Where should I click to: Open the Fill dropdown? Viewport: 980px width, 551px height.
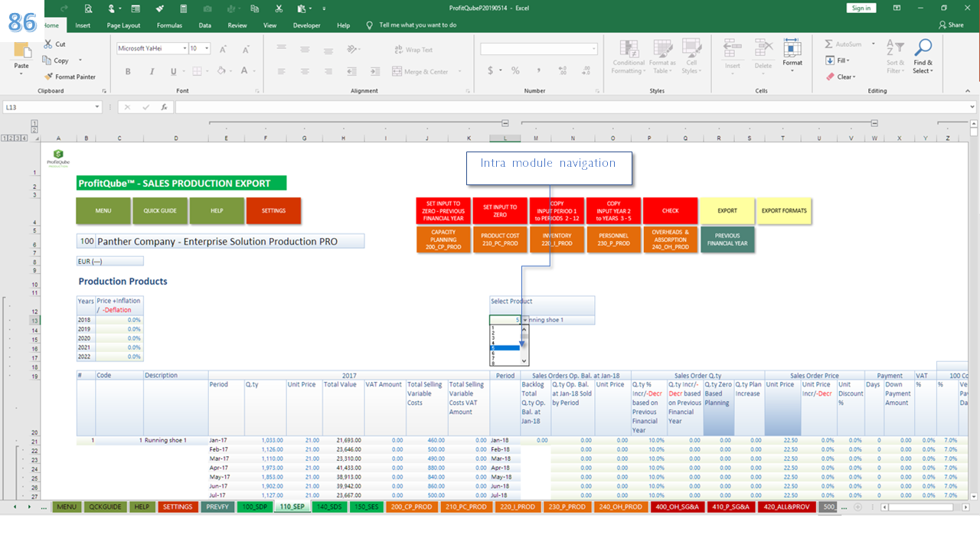click(839, 60)
